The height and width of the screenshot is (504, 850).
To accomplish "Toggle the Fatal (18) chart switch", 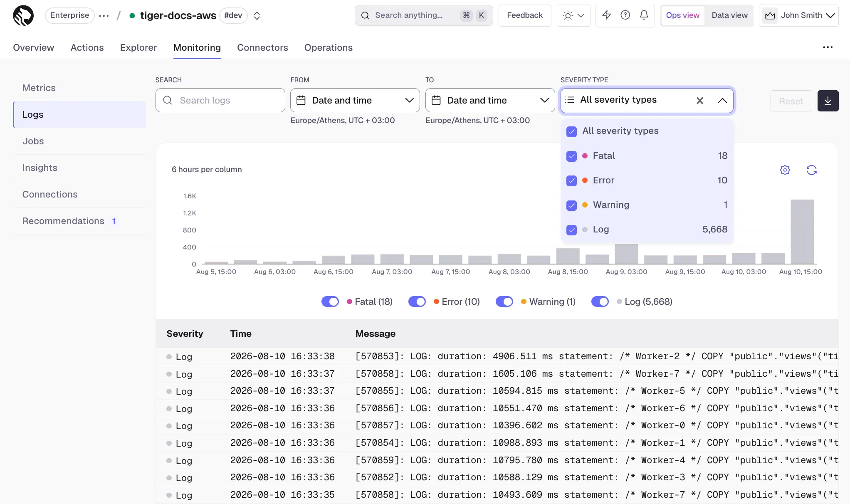I will pyautogui.click(x=330, y=301).
